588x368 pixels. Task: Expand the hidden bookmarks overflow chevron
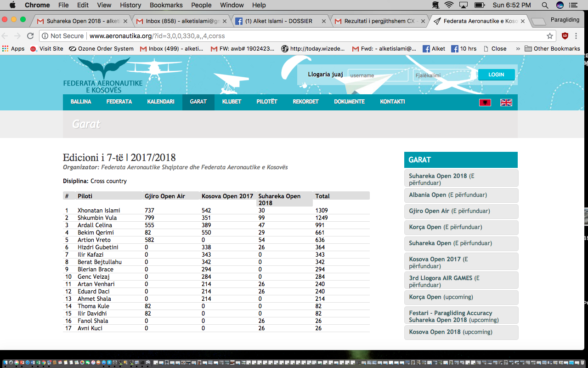tap(518, 49)
